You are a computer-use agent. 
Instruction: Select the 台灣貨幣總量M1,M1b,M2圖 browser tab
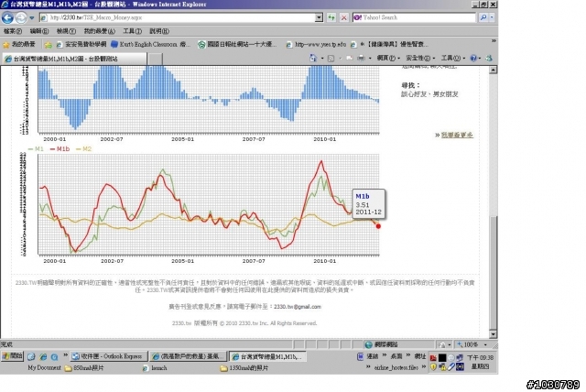[74, 59]
